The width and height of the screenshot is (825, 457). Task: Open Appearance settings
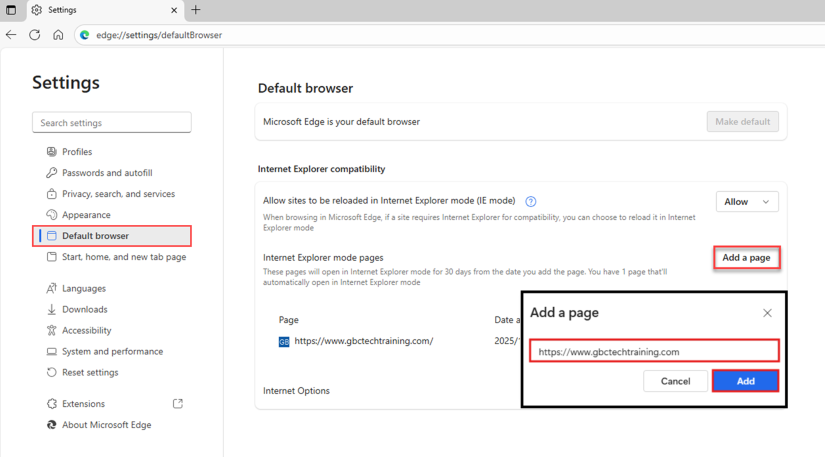point(86,215)
